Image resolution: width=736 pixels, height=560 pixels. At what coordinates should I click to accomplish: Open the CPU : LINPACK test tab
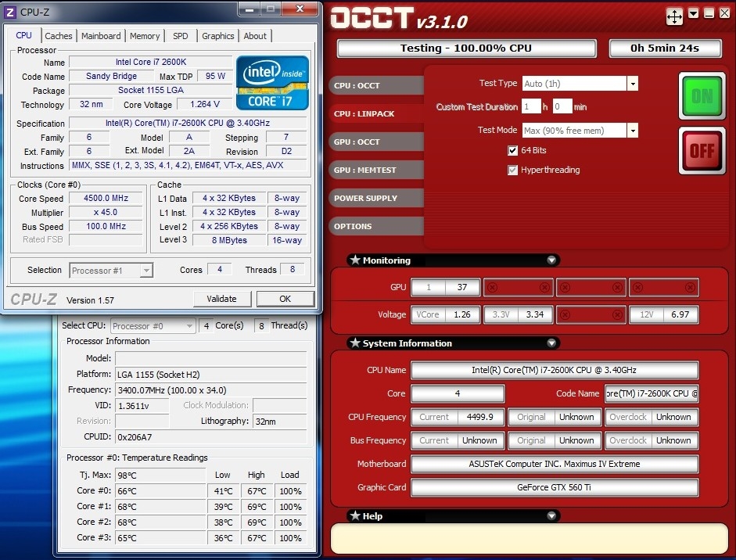[x=376, y=113]
